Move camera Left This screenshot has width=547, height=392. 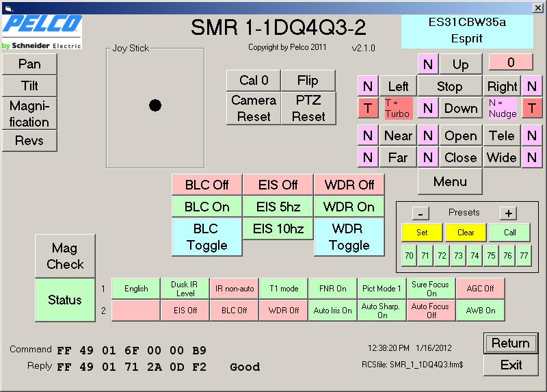pyautogui.click(x=398, y=86)
